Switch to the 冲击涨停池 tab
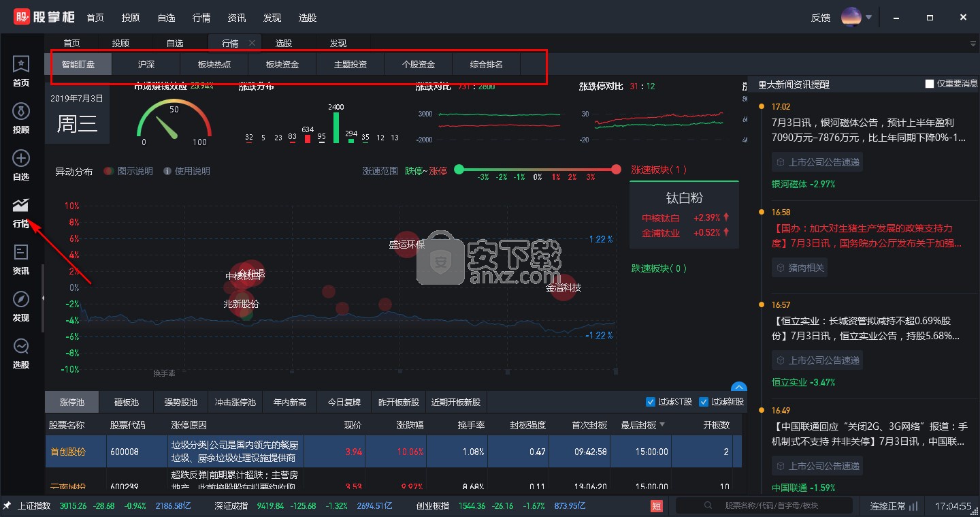The image size is (980, 517). point(235,402)
